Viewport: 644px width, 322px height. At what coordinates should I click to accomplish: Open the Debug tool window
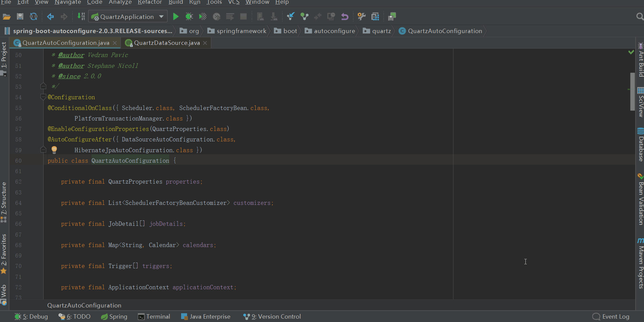pos(31,317)
